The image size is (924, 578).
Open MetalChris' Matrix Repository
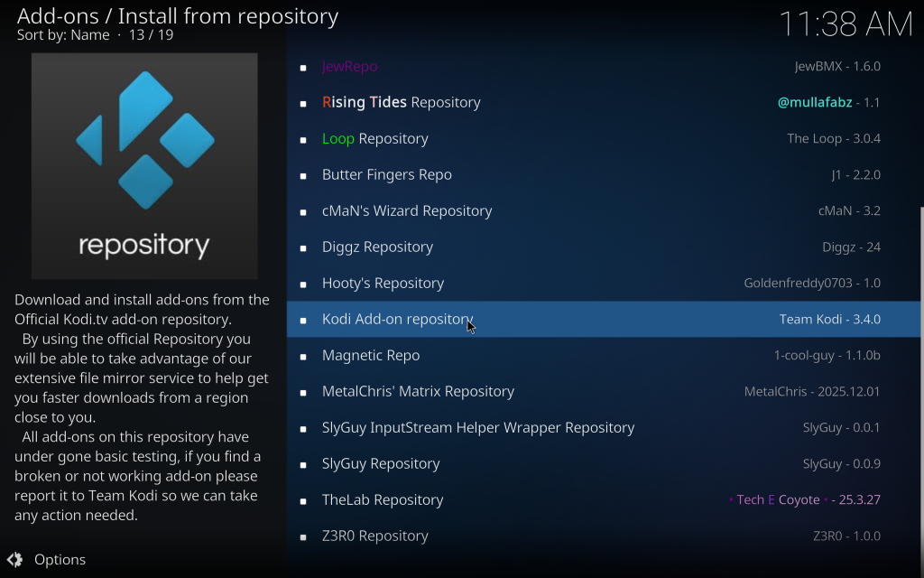click(x=418, y=392)
